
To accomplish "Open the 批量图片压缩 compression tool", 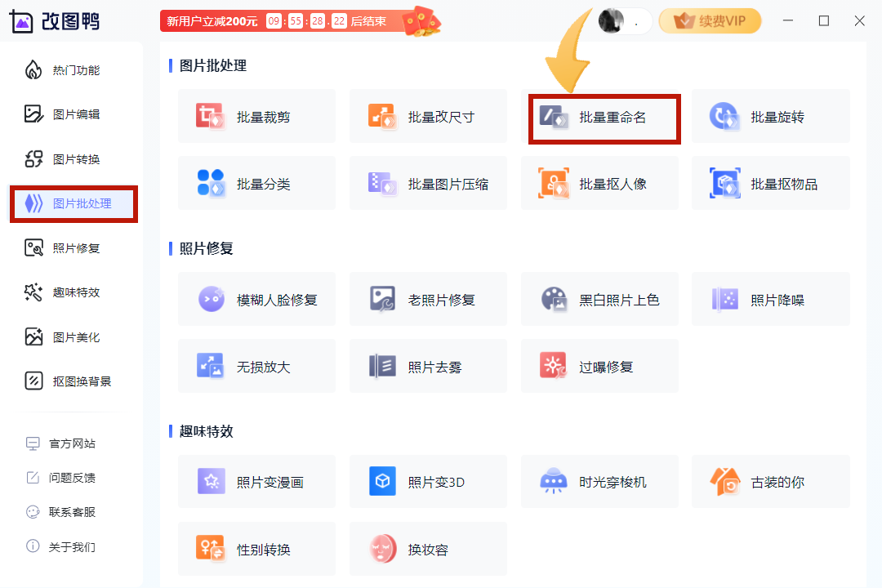I will point(428,183).
